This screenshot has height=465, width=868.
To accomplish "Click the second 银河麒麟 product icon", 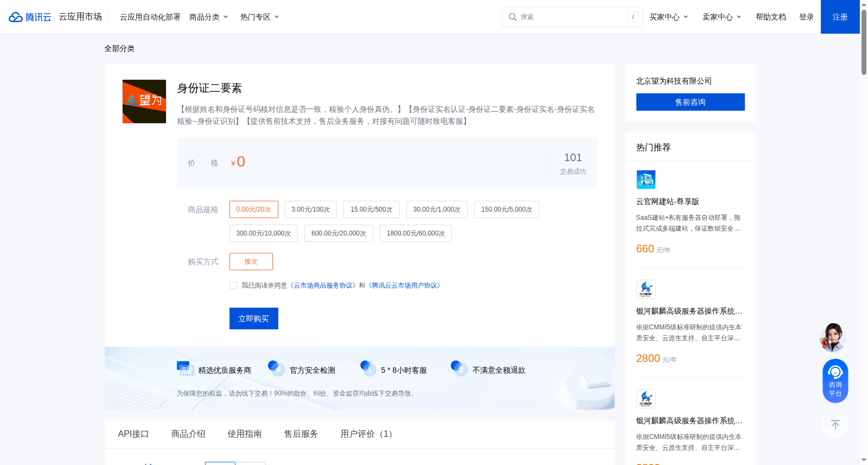I will [x=646, y=399].
